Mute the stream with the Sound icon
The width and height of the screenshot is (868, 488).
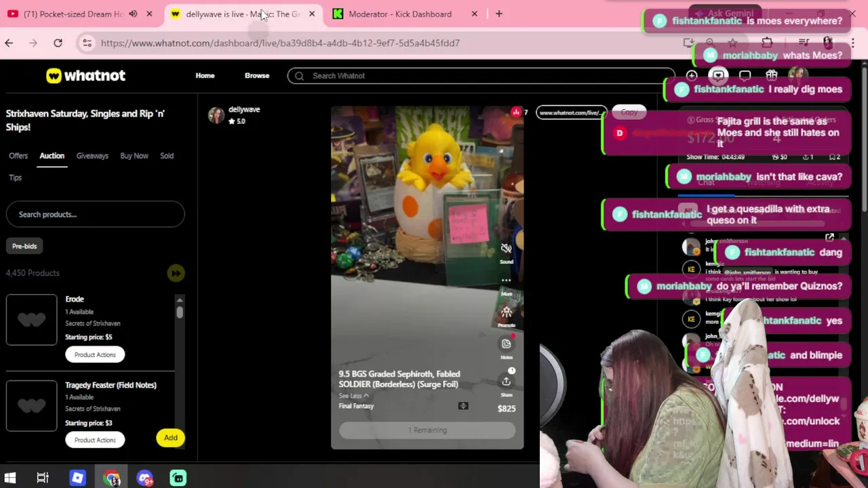506,248
